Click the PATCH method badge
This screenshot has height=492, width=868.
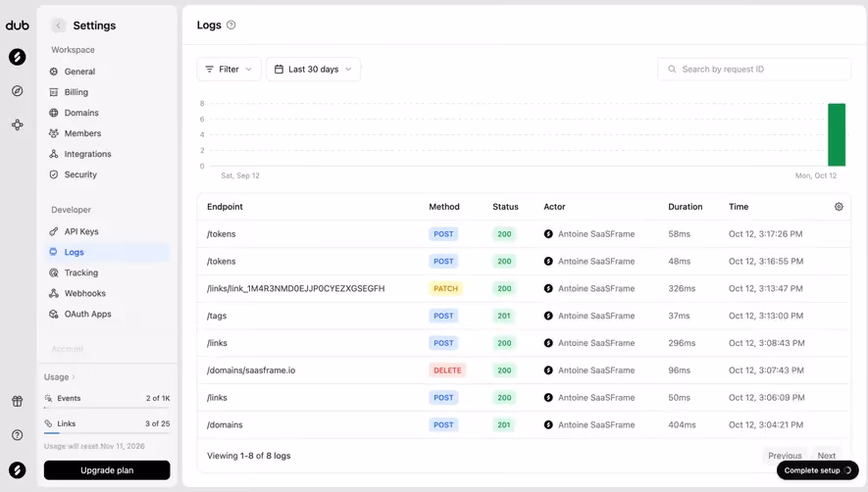pos(445,288)
